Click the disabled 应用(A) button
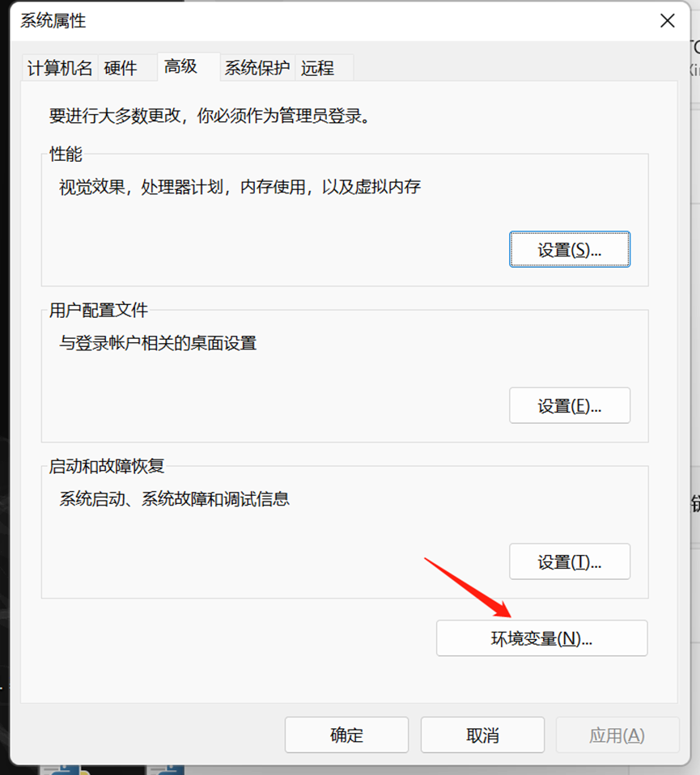The image size is (700, 775). click(x=617, y=735)
